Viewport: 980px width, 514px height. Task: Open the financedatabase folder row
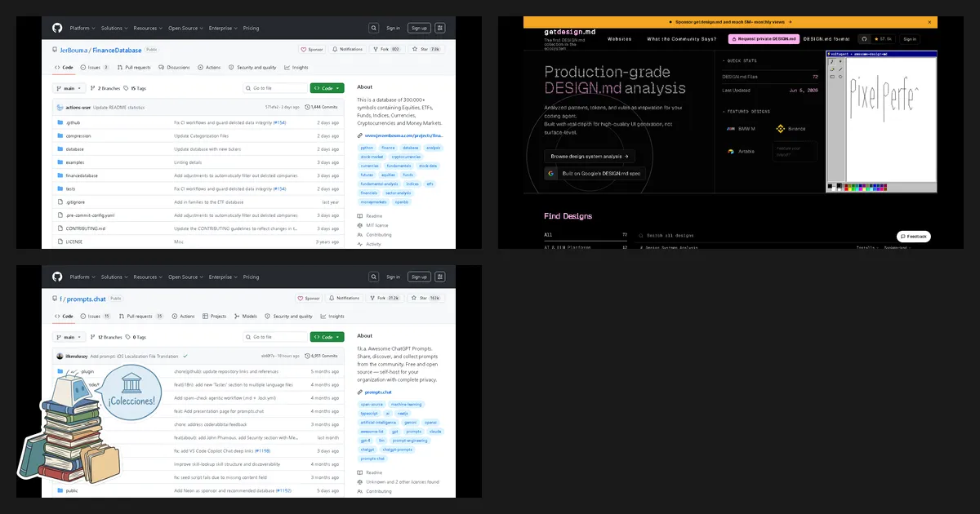198,175
